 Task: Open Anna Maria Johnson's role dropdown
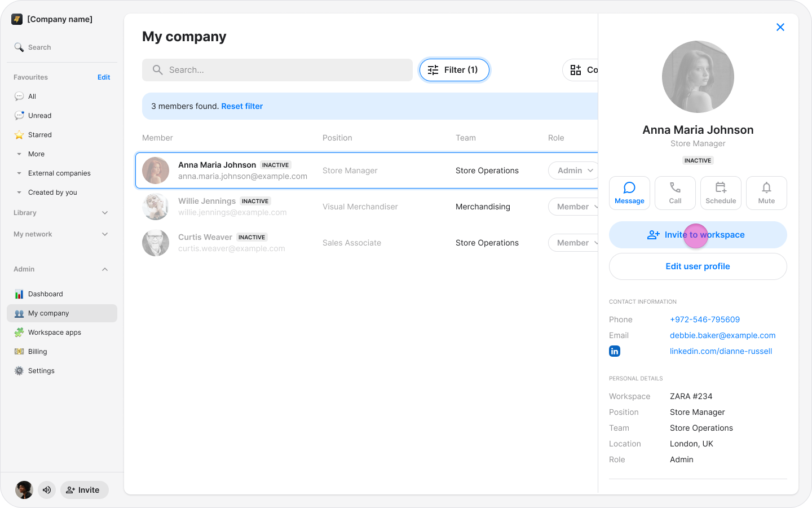(573, 170)
